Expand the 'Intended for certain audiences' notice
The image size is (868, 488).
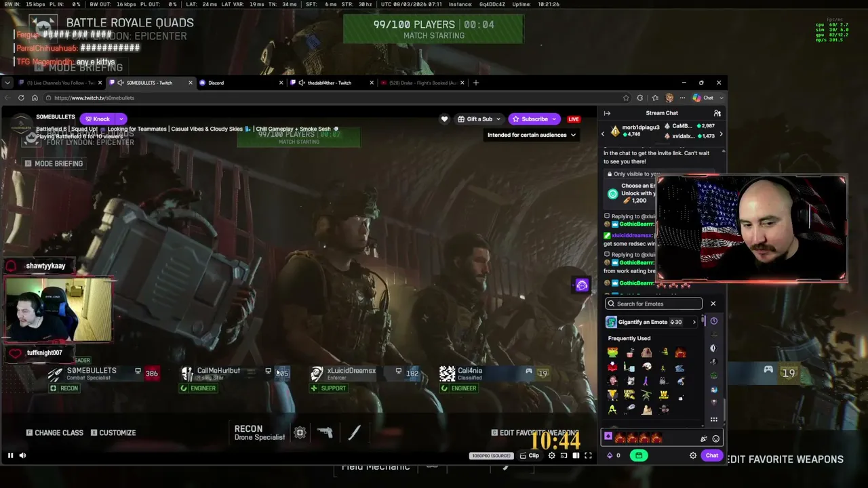click(532, 135)
